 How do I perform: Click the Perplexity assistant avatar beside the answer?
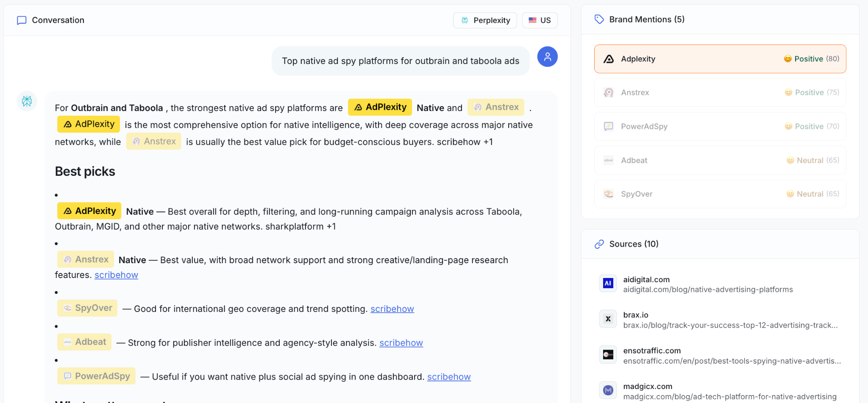[27, 101]
